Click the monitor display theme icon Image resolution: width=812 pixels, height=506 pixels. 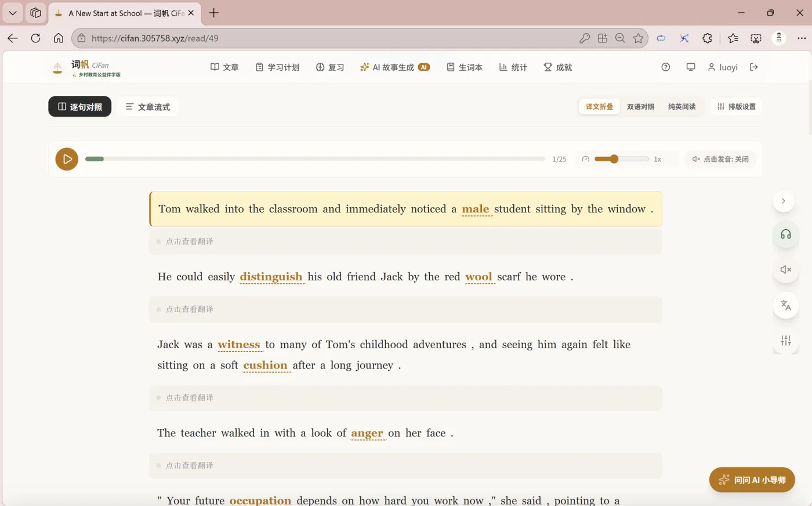click(691, 67)
